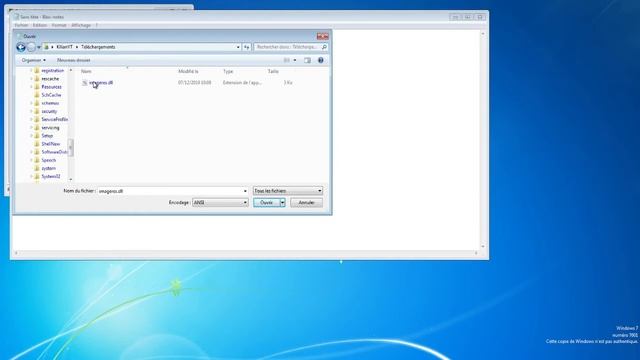Expand the servicing folder node

[x=31, y=128]
